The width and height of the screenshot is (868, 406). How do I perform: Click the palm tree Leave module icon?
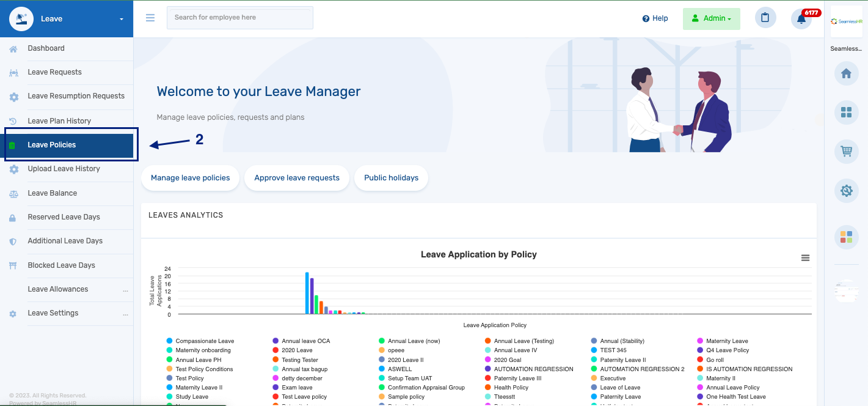point(21,18)
